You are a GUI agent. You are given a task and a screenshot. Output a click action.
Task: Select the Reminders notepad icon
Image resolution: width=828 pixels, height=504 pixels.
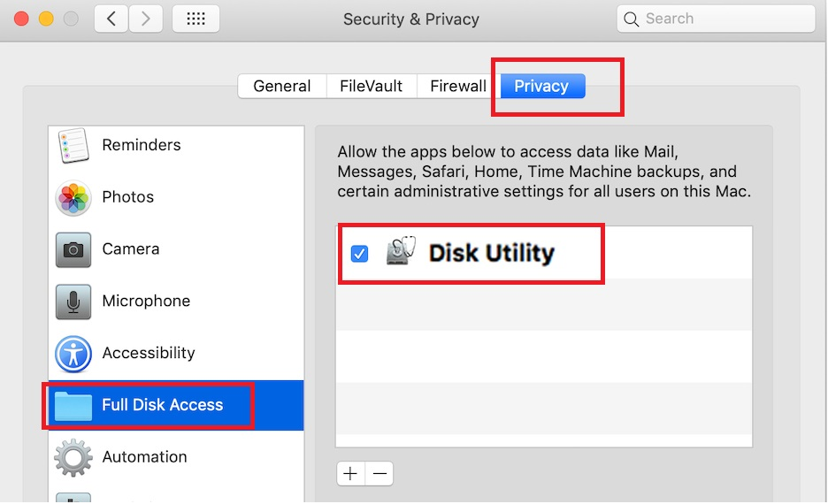(x=73, y=145)
